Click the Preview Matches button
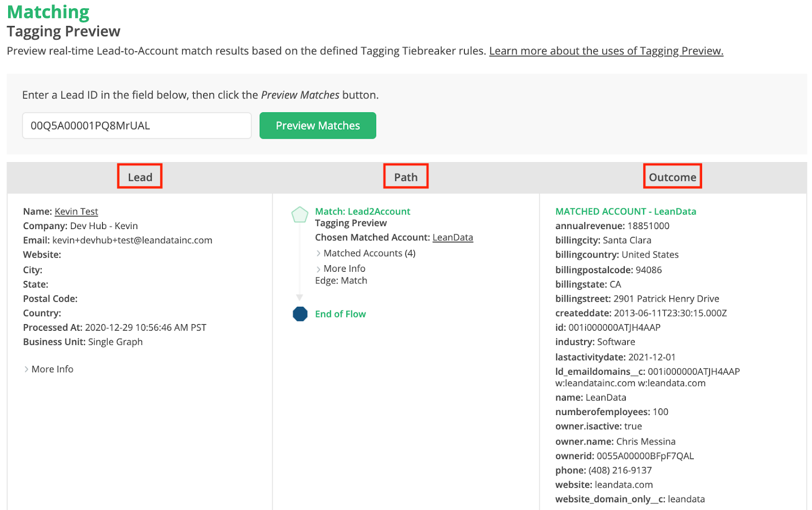812x510 pixels. click(318, 125)
